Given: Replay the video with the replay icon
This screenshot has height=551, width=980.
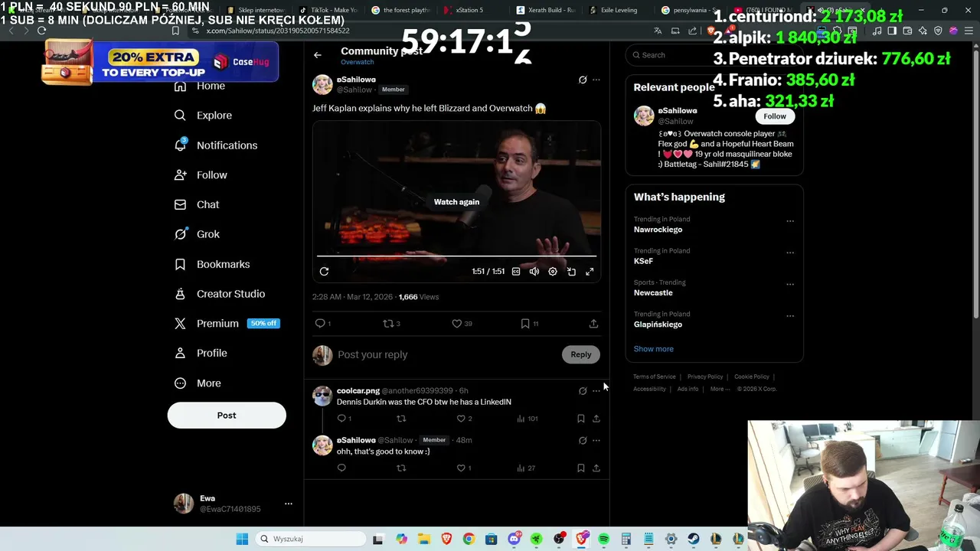Looking at the screenshot, I should 324,272.
